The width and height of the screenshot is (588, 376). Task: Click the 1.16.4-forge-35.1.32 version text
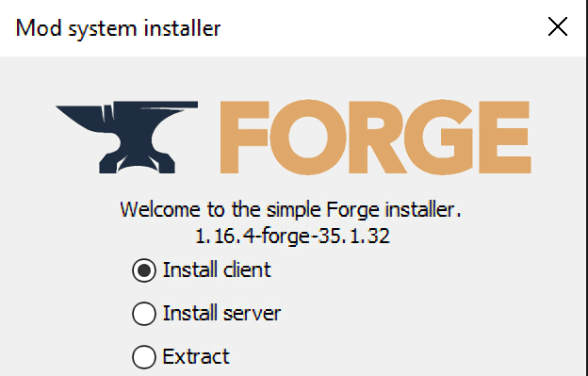point(293,237)
